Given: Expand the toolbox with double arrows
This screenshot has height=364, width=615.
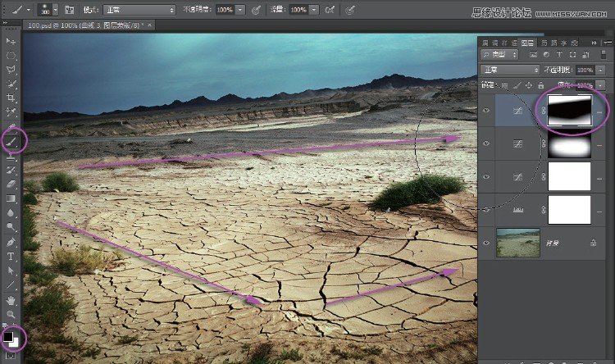Looking at the screenshot, I should pyautogui.click(x=5, y=23).
